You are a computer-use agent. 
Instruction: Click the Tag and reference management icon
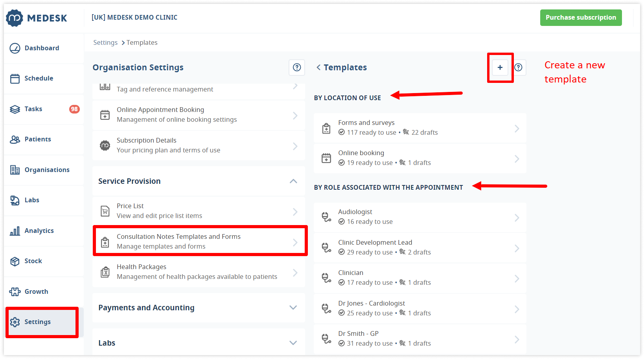(x=105, y=87)
